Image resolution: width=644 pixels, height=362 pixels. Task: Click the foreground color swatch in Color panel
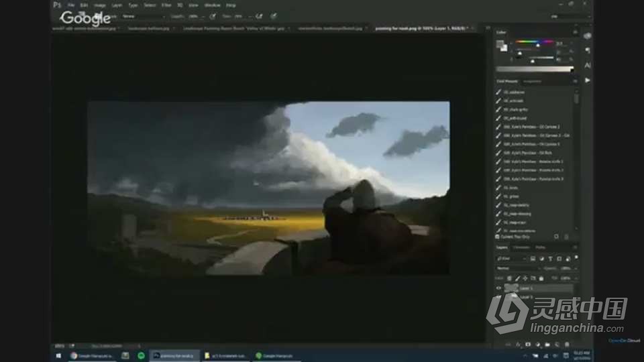tap(500, 44)
